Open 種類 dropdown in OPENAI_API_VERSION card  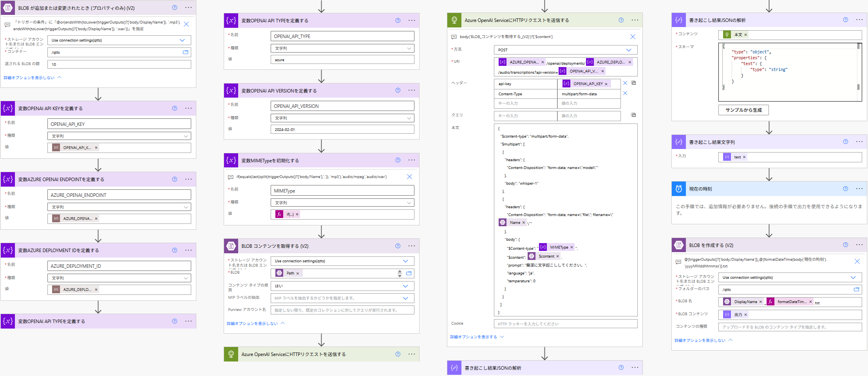click(409, 118)
